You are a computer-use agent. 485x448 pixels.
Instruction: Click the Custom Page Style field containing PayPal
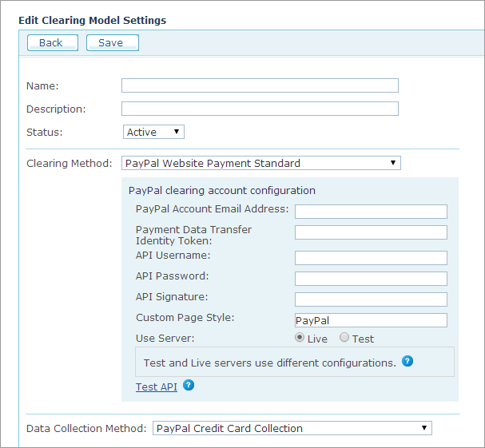(371, 320)
